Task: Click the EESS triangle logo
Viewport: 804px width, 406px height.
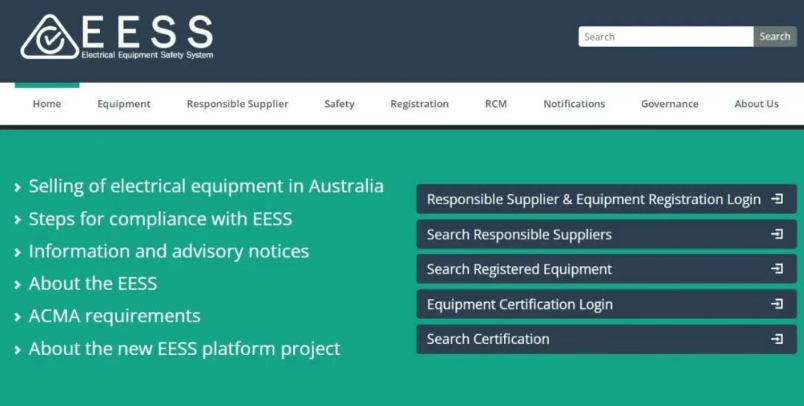Action: 50,36
